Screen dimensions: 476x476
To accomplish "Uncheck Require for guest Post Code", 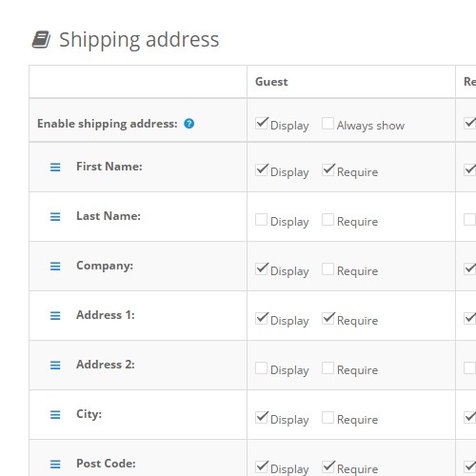I will point(327,466).
